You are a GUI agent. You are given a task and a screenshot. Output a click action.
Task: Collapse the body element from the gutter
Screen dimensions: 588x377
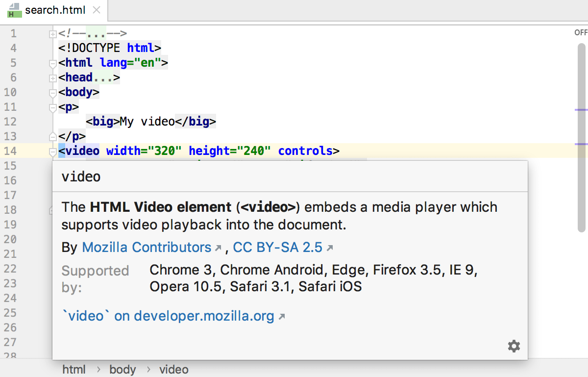[52, 93]
